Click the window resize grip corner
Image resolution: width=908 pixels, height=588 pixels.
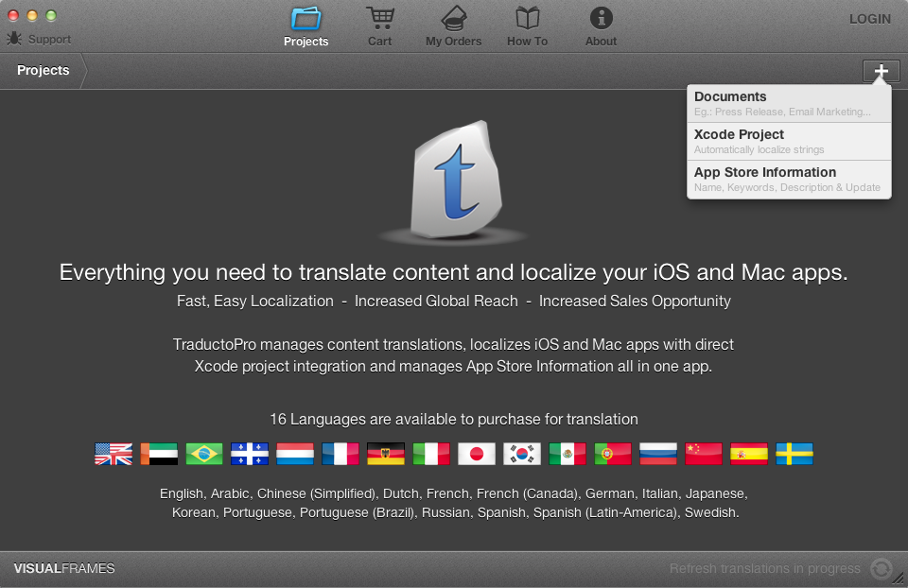coord(899,579)
